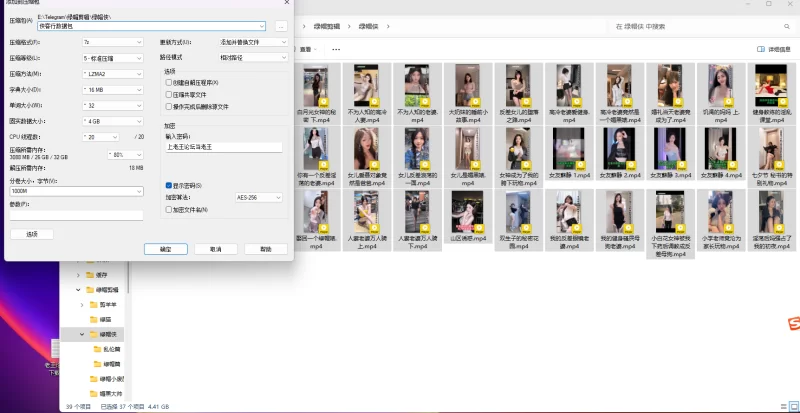This screenshot has width=800, height=413.
Task: Open the details pane (详细信息) icon
Action: tap(761, 48)
